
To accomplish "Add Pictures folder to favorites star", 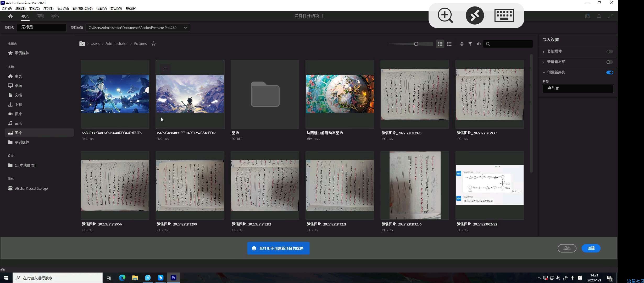I will 154,44.
